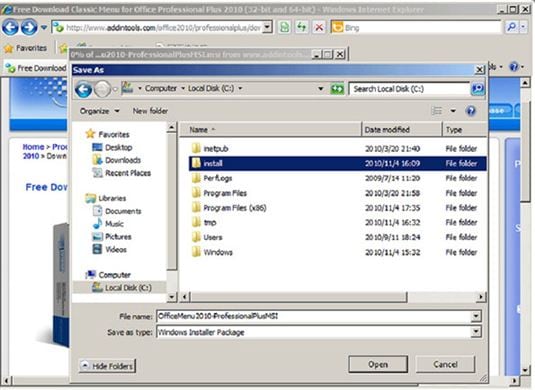Expand the Save as type combo box

coord(319,332)
